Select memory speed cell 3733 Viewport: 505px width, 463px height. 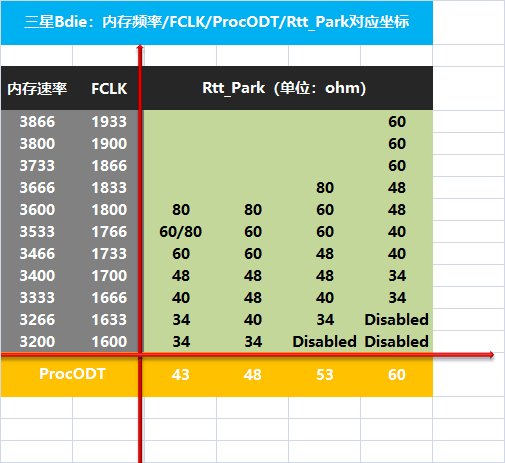37,166
